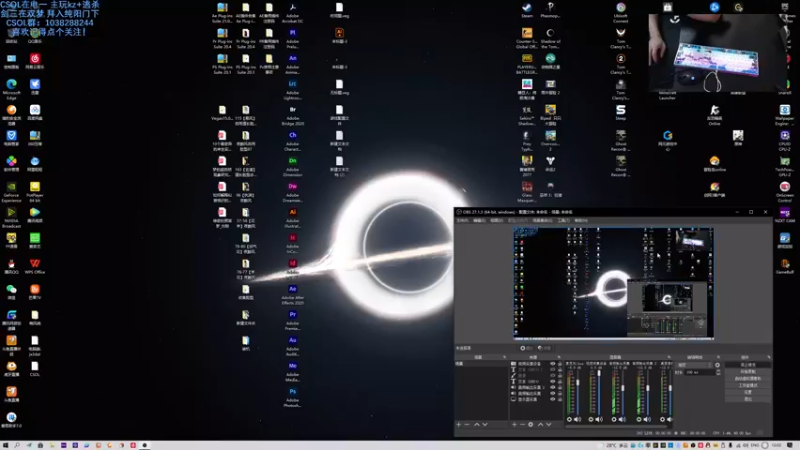Pop out the Sources dock panel
Screen dimensions: 800x450
tap(559, 357)
